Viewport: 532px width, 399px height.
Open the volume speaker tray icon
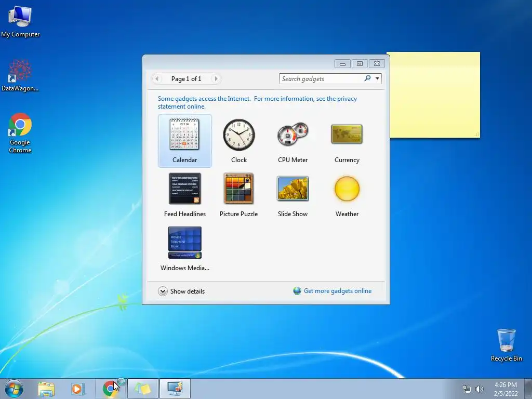click(x=479, y=389)
